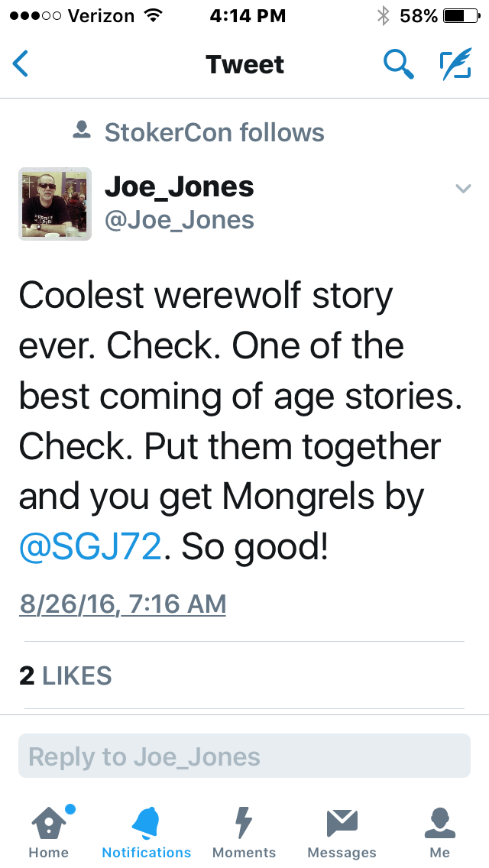Tap the Home house icon

pos(49,824)
